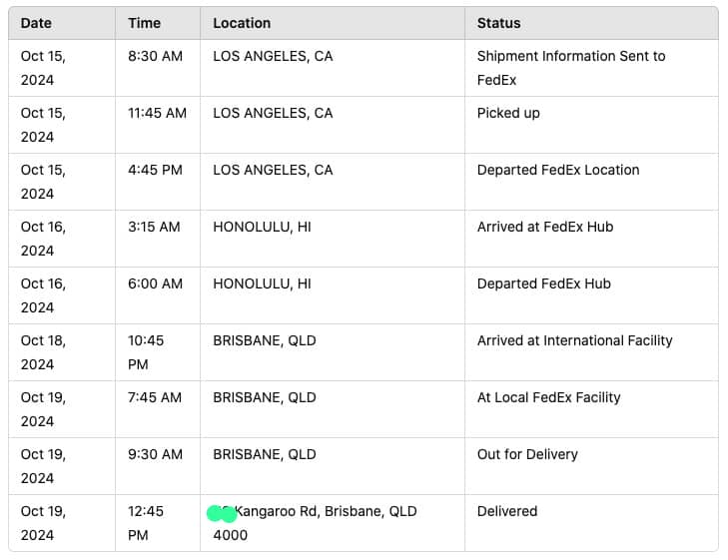Select the Oct 18, 2024 date cell
This screenshot has height=560, width=728.
point(43,352)
